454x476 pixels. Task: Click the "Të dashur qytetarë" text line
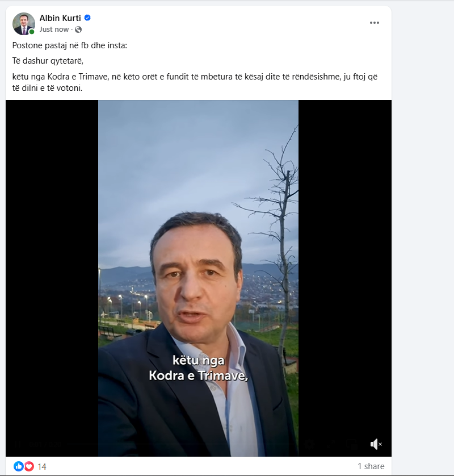48,60
